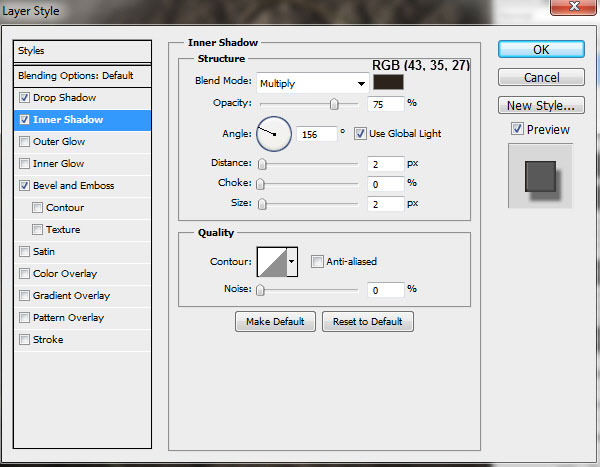Enable the Contour sub-style checkbox
The image size is (600, 467).
tap(37, 207)
